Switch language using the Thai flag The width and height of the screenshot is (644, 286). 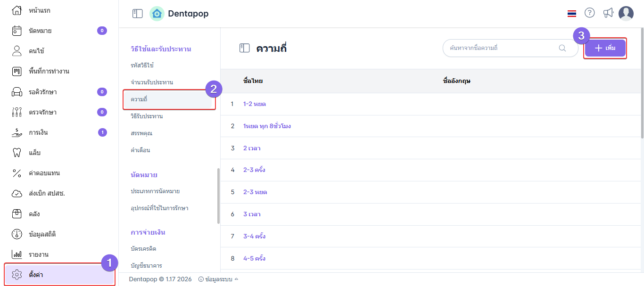[572, 14]
